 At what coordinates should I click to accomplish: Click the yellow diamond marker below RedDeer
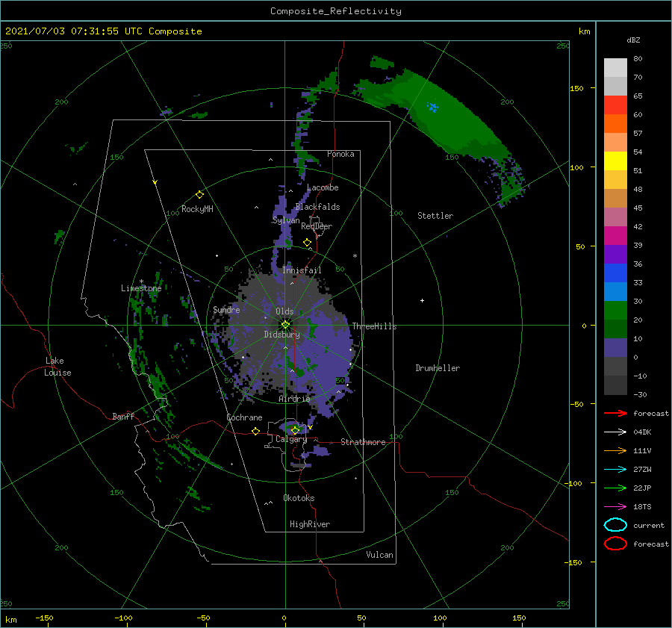(x=308, y=243)
